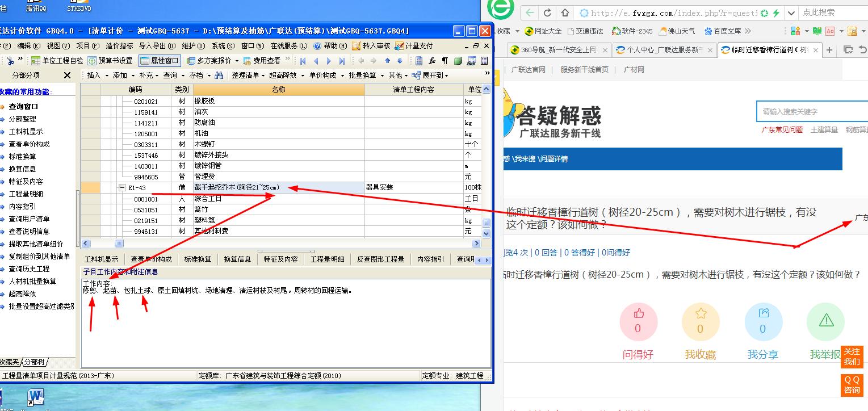The image size is (868, 411).
Task: Open the Word document desktop icon
Action: pos(35,396)
